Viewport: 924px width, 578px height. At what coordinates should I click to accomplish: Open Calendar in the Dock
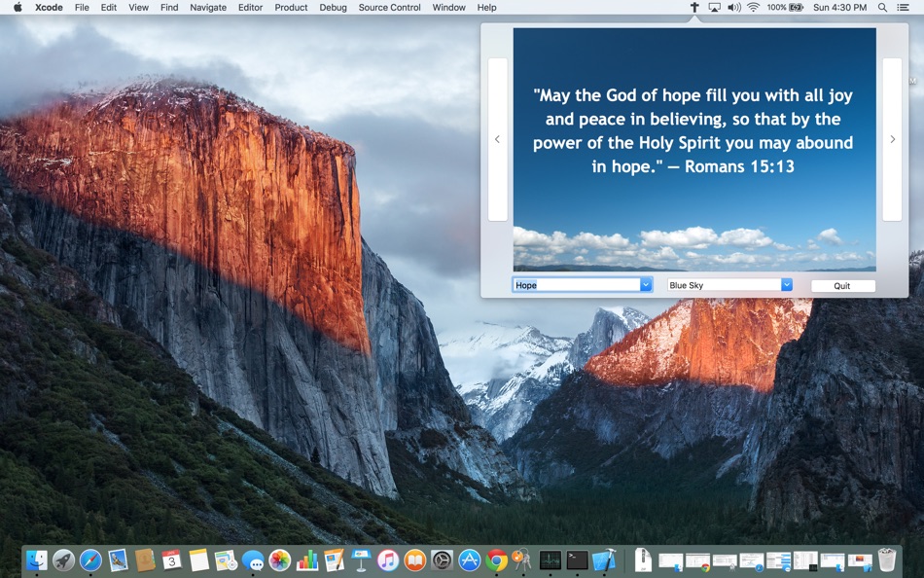coord(171,560)
